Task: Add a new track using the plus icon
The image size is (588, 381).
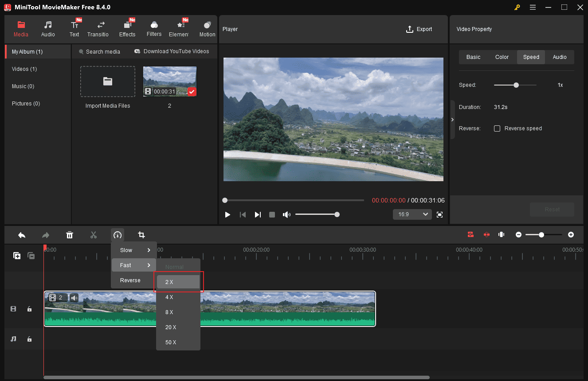Action: point(16,256)
